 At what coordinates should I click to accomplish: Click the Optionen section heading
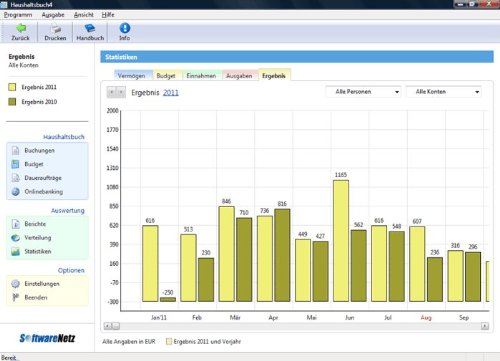coord(71,270)
